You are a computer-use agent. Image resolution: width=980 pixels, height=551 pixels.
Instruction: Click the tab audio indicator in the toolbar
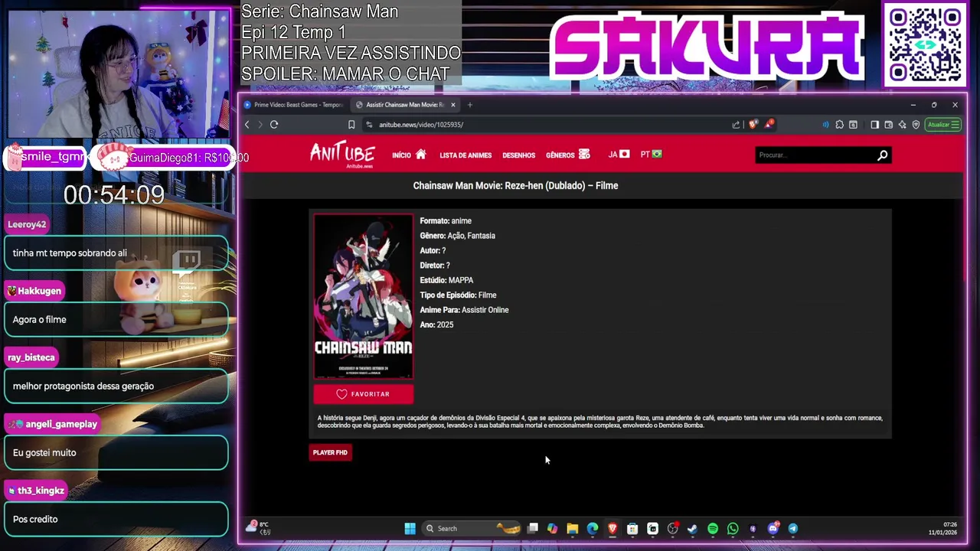point(825,125)
